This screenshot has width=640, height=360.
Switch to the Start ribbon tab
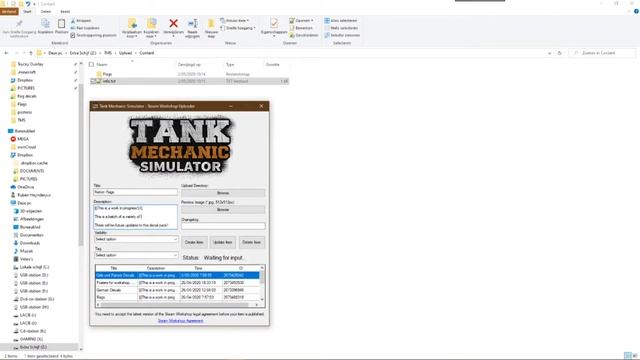(x=27, y=11)
